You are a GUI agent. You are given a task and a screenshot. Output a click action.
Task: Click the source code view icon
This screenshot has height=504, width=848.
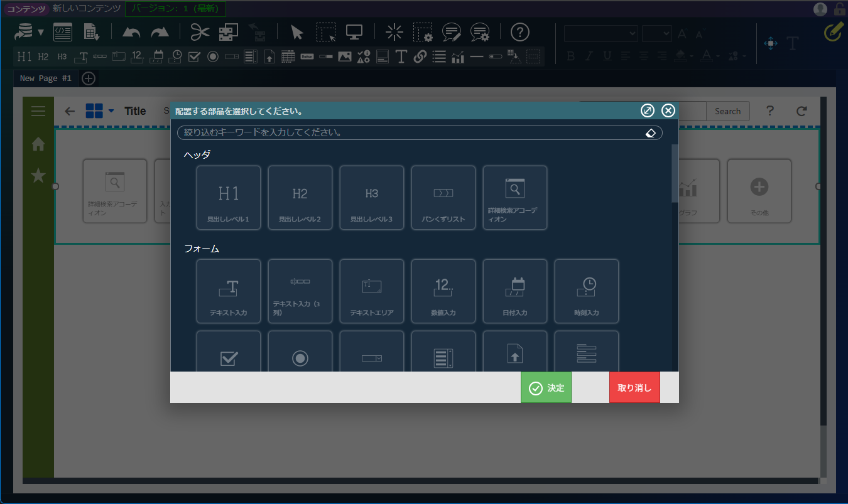click(x=63, y=32)
